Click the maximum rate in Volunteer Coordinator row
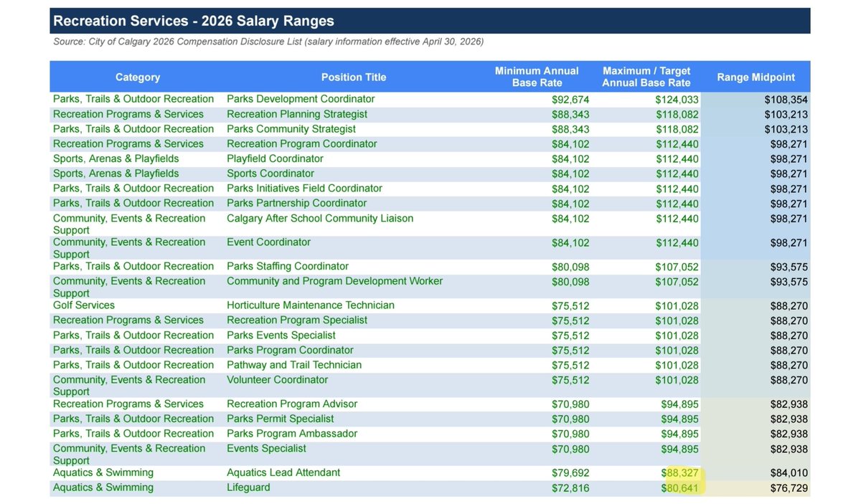The height and width of the screenshot is (504, 861). 677,381
